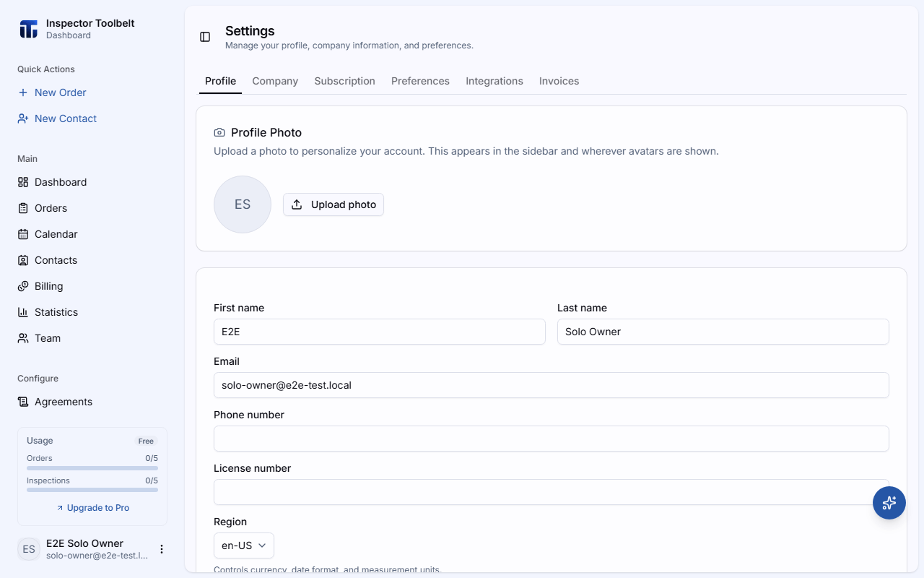
Task: Click the upload arrow icon
Action: 297,204
